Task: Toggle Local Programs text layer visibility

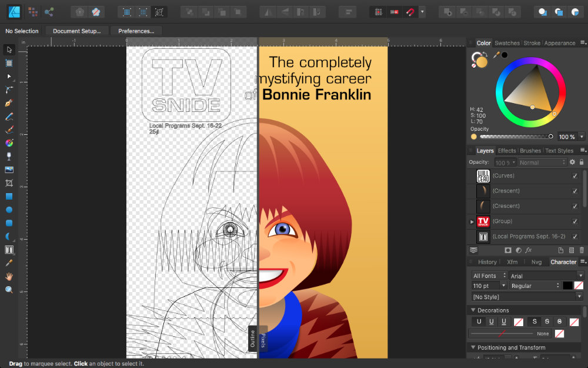Action: (574, 237)
